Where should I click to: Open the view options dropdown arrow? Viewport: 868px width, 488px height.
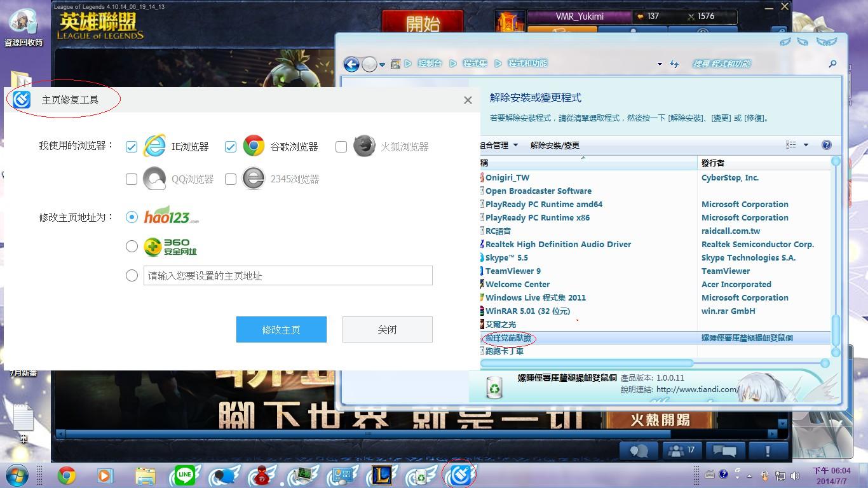806,145
